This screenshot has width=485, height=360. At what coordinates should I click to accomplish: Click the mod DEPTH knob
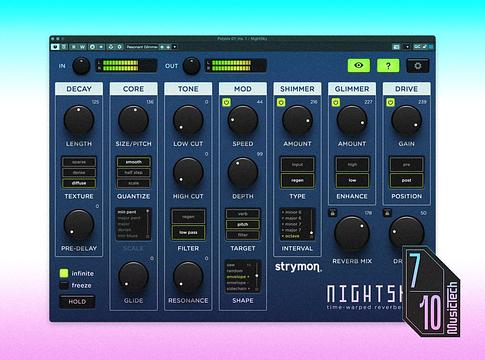(x=243, y=173)
